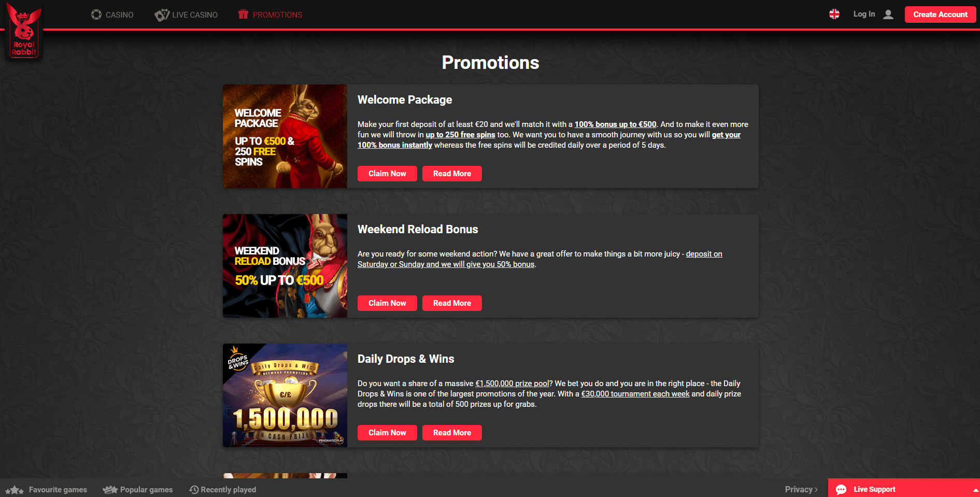
Task: Click the Royal Rabbit logo
Action: [x=24, y=30]
